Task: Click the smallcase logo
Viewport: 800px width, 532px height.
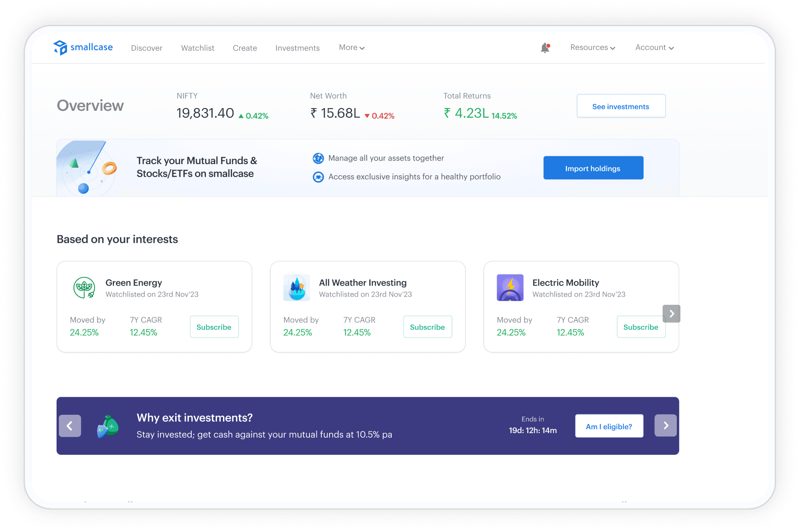Action: tap(83, 47)
